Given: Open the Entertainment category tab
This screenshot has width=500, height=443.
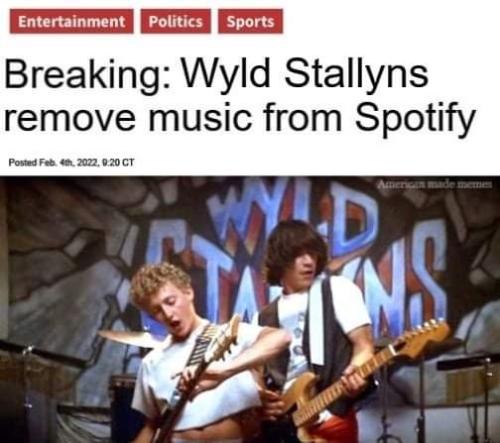Looking at the screenshot, I should (x=71, y=21).
